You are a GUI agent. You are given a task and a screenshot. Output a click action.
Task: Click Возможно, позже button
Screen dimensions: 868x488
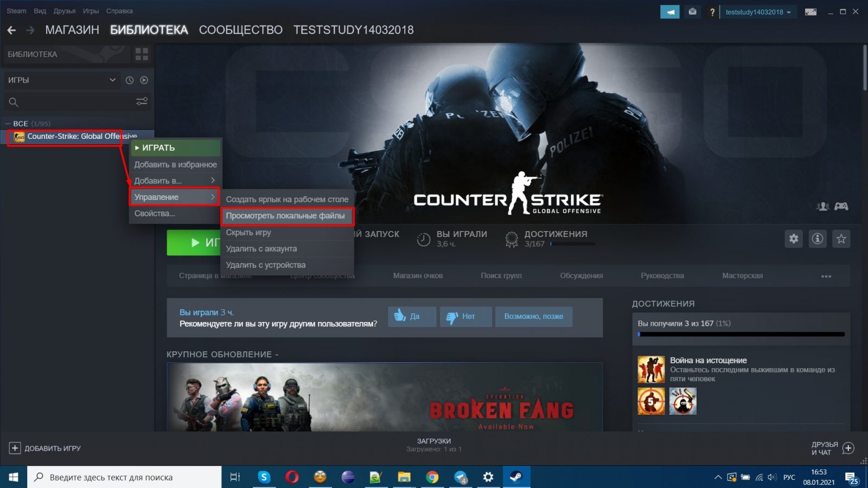[x=534, y=316]
